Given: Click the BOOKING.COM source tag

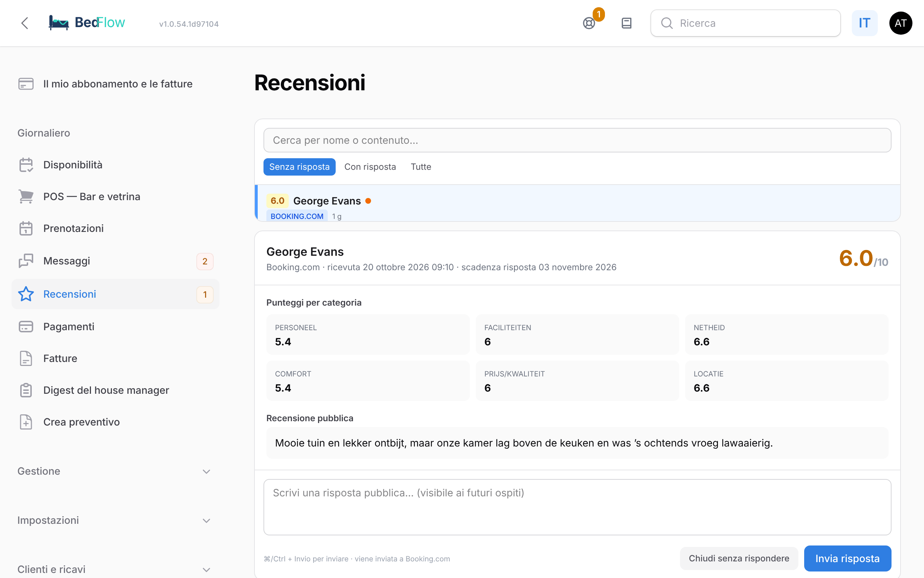Looking at the screenshot, I should coord(297,216).
